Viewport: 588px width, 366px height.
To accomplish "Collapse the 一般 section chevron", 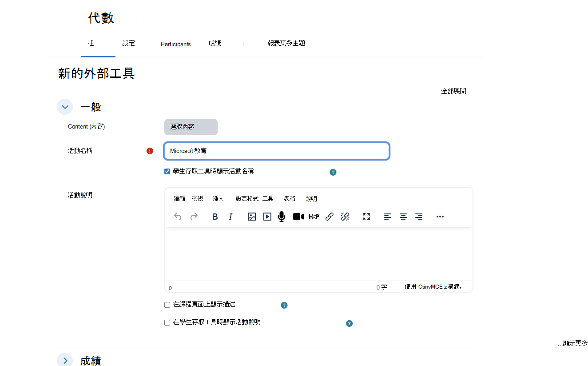I will (x=65, y=107).
